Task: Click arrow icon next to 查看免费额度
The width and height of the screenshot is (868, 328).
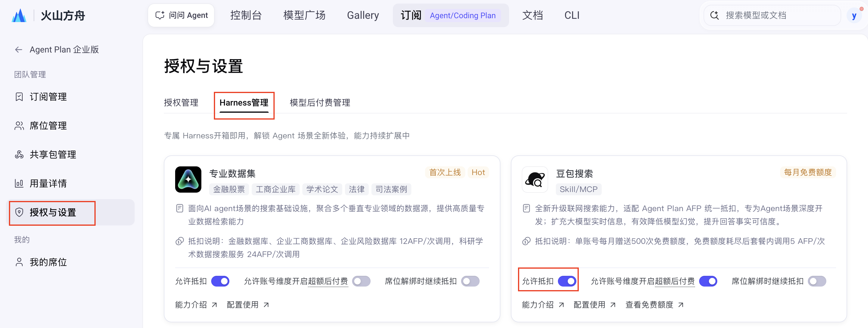Action: 681,305
